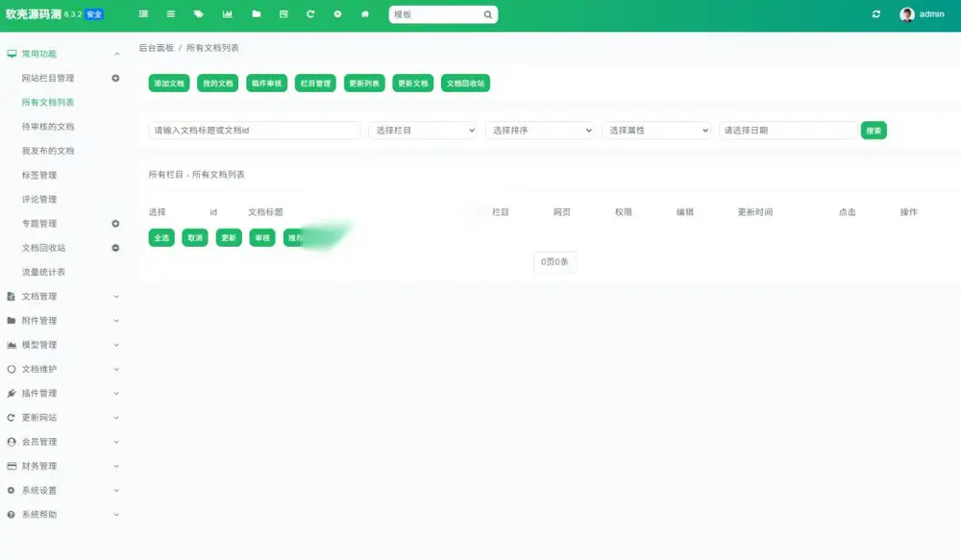Click the chart icon of 模型管理
This screenshot has height=560, width=961.
(x=11, y=345)
